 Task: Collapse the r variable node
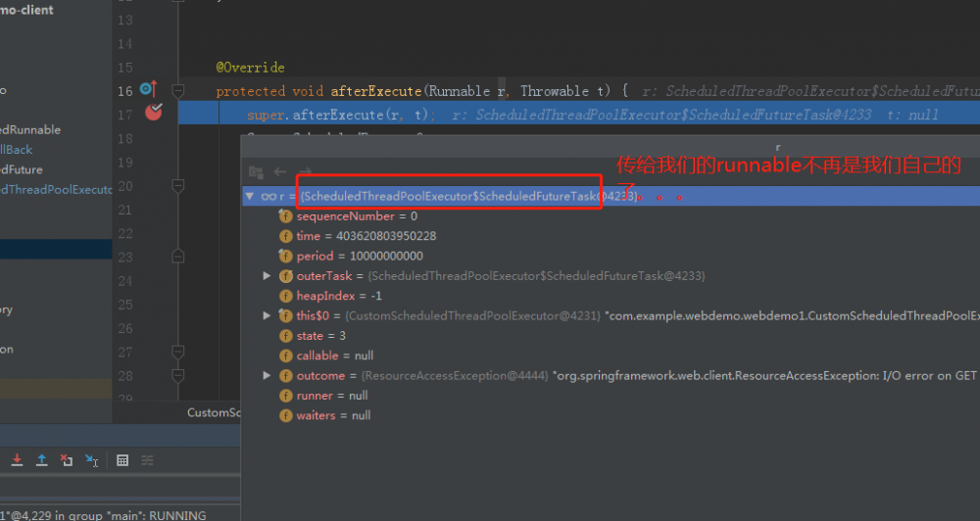pyautogui.click(x=250, y=196)
